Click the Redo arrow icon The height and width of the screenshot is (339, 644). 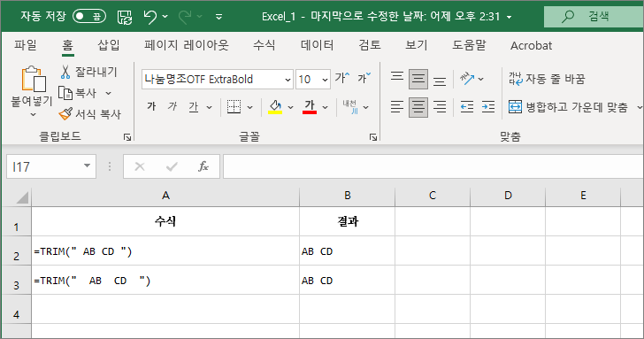[x=185, y=17]
